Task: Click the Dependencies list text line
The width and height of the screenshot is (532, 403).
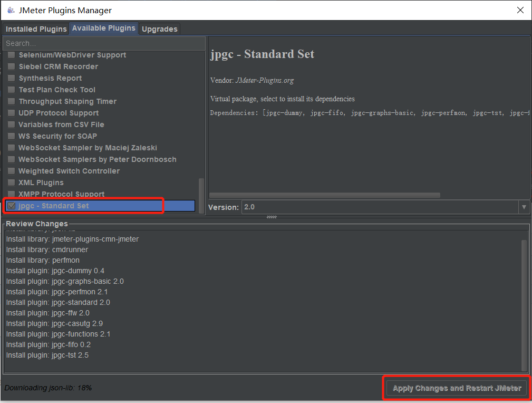Action: coord(370,113)
